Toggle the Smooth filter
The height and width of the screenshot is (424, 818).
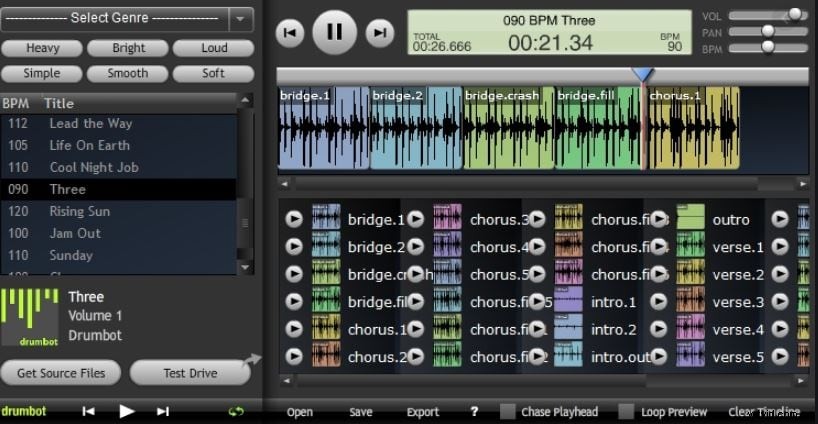pyautogui.click(x=128, y=74)
